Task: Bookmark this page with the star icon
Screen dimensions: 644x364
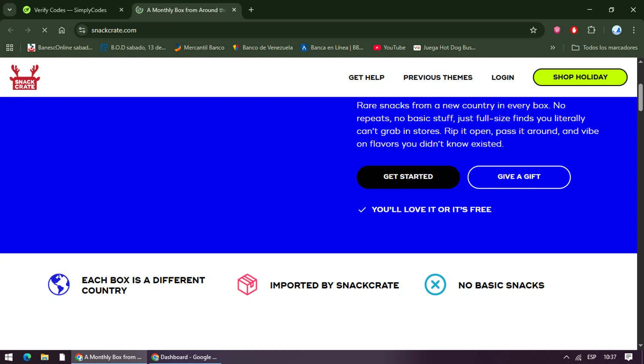Action: pos(533,30)
